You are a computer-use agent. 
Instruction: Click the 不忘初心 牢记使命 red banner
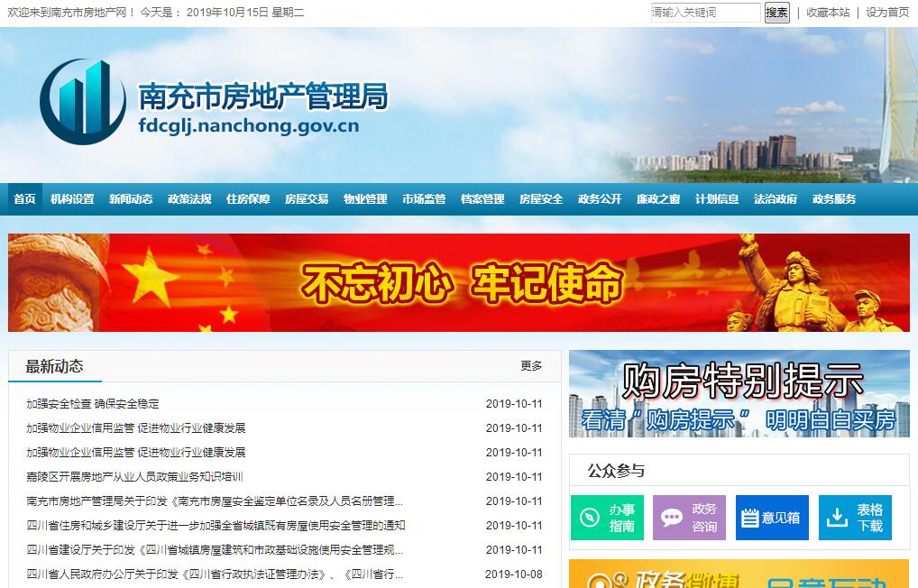[x=459, y=283]
